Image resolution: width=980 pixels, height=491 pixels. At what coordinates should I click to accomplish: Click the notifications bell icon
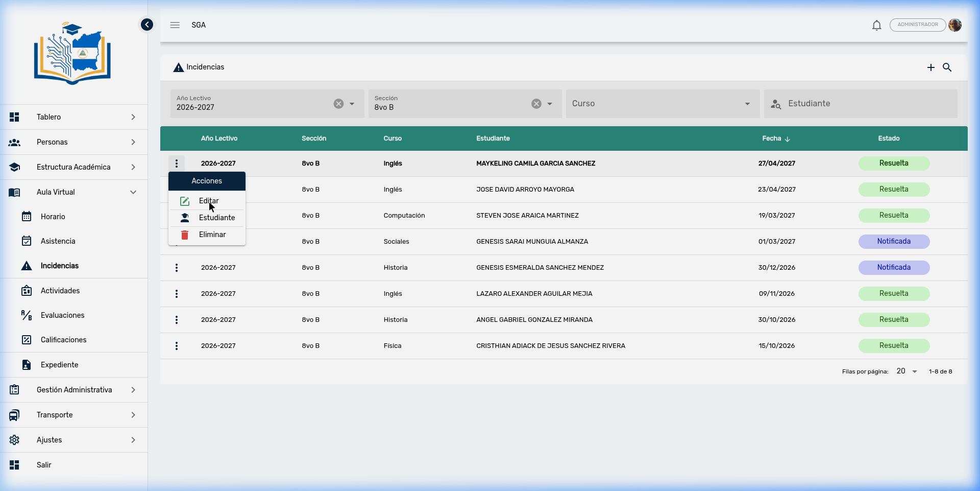pos(876,25)
